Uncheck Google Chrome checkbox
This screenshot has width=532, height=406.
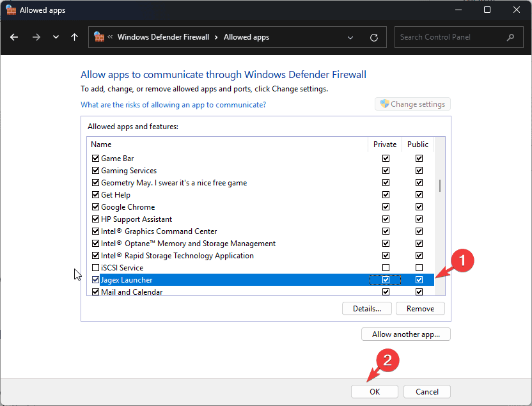[x=96, y=207]
